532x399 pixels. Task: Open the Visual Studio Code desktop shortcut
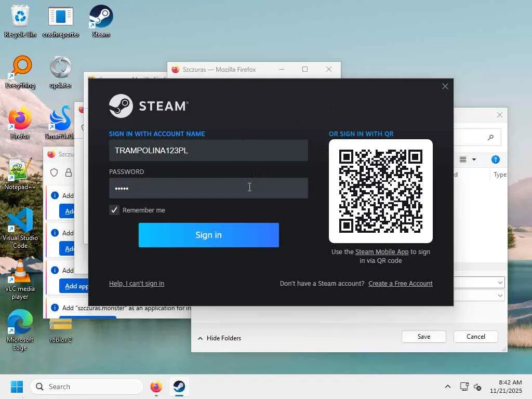coord(20,228)
